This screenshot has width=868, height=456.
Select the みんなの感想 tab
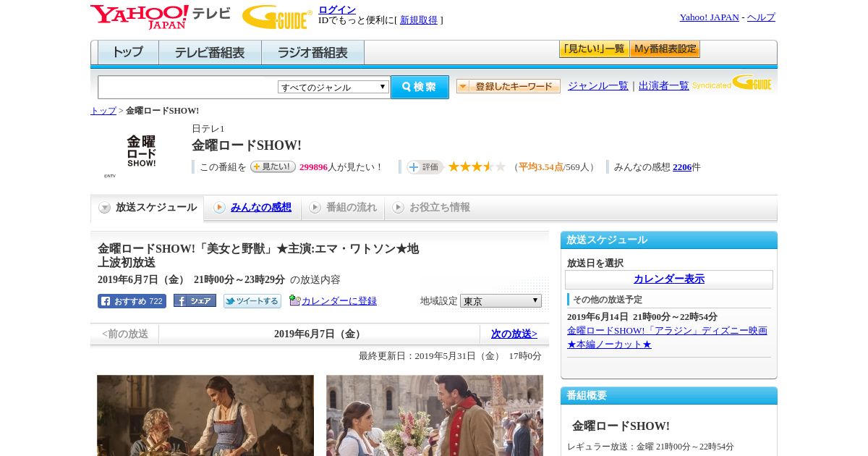(252, 208)
